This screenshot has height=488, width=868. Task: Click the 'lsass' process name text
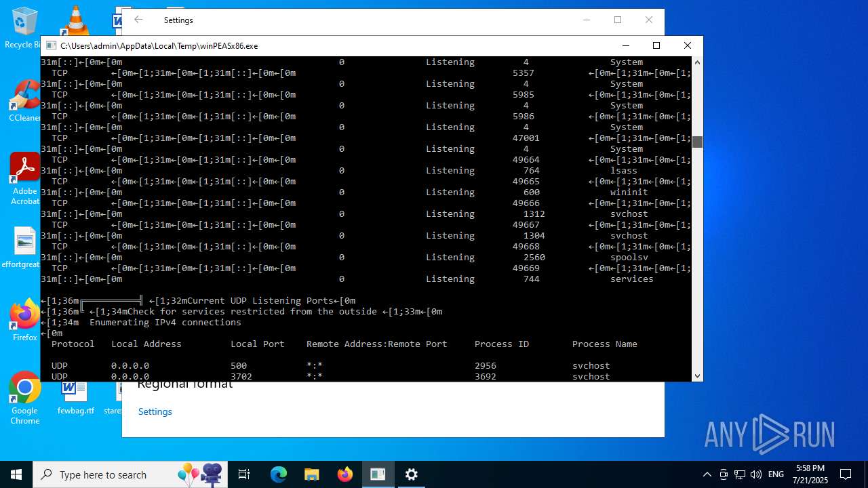624,170
